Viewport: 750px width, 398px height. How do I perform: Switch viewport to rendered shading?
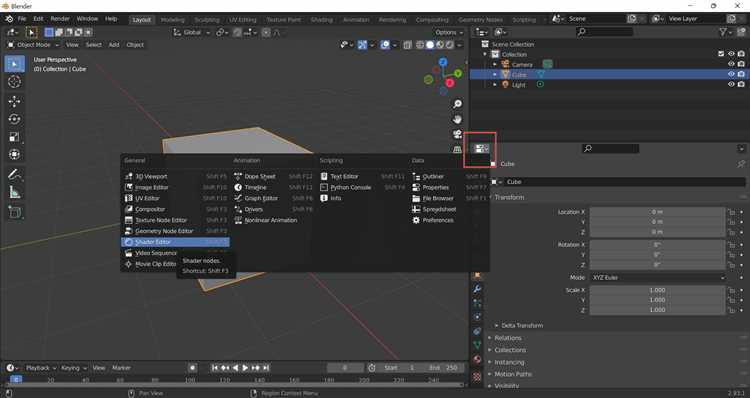pyautogui.click(x=450, y=45)
